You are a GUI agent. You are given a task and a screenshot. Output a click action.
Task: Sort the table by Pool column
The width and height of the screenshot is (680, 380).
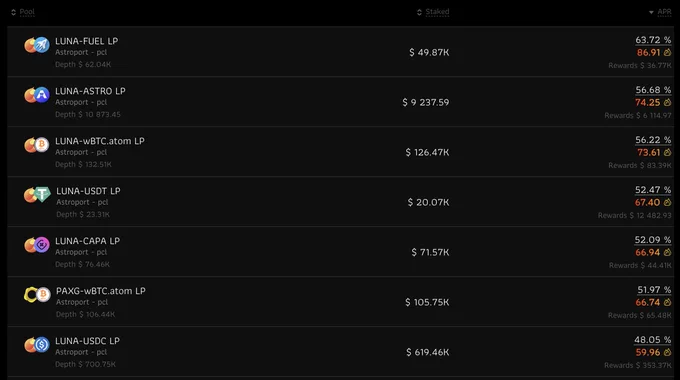click(23, 12)
